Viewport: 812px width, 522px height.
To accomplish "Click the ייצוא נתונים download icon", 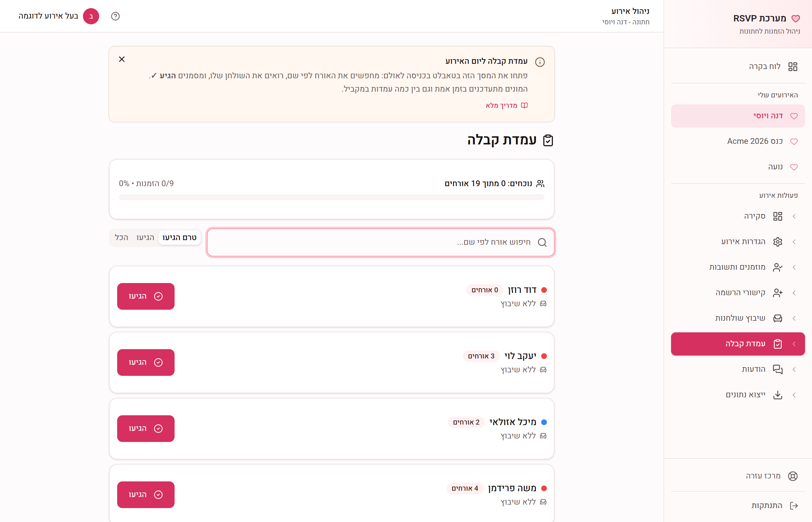I will point(778,395).
